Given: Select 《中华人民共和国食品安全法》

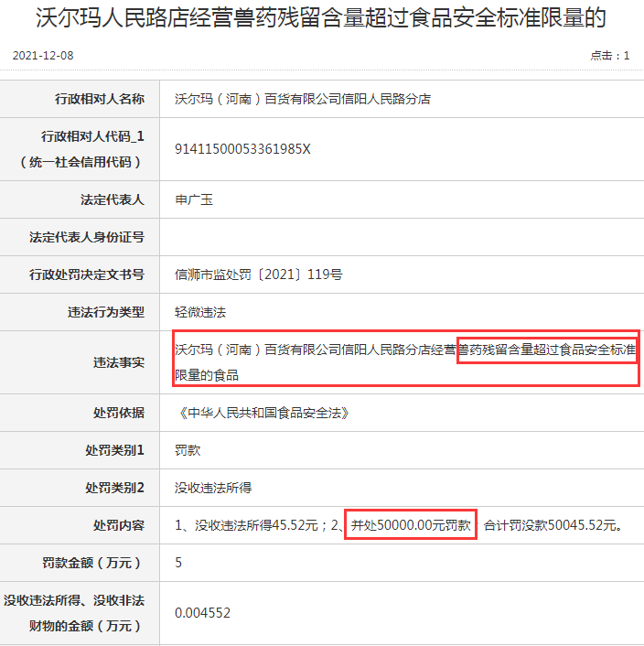Looking at the screenshot, I should pyautogui.click(x=263, y=413).
